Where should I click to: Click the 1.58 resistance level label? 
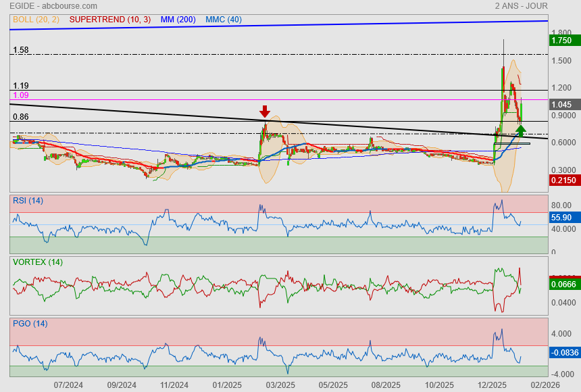click(x=21, y=50)
